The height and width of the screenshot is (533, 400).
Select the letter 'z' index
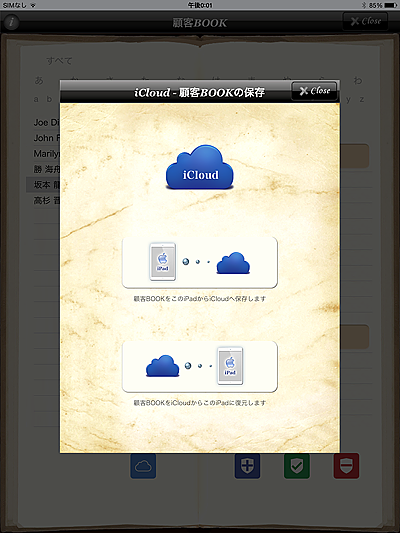[362, 99]
